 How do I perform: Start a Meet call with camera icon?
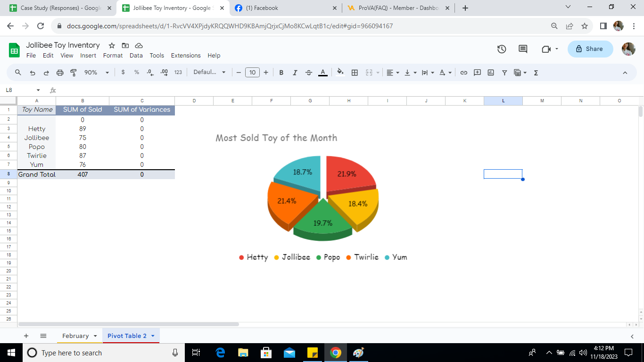click(x=546, y=49)
